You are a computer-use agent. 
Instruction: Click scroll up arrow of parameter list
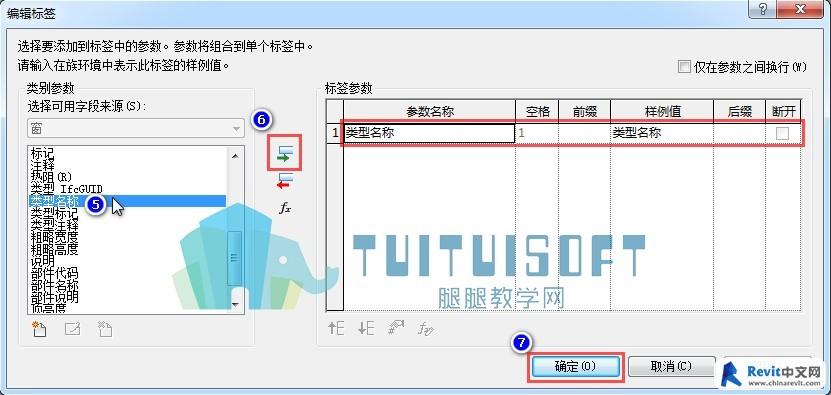pos(235,155)
